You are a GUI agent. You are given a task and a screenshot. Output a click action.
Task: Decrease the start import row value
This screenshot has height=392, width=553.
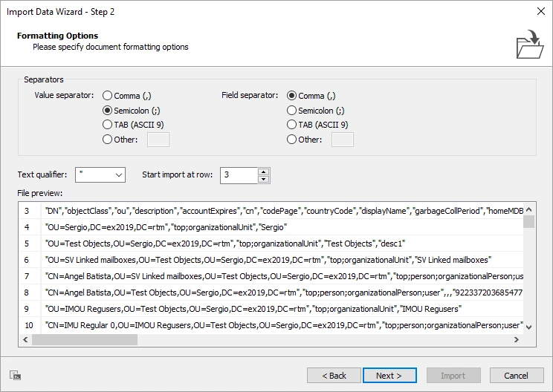coord(263,179)
